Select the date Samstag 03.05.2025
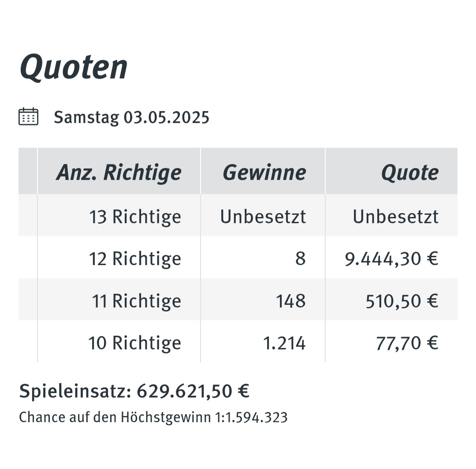476x469 pixels. pyautogui.click(x=131, y=117)
